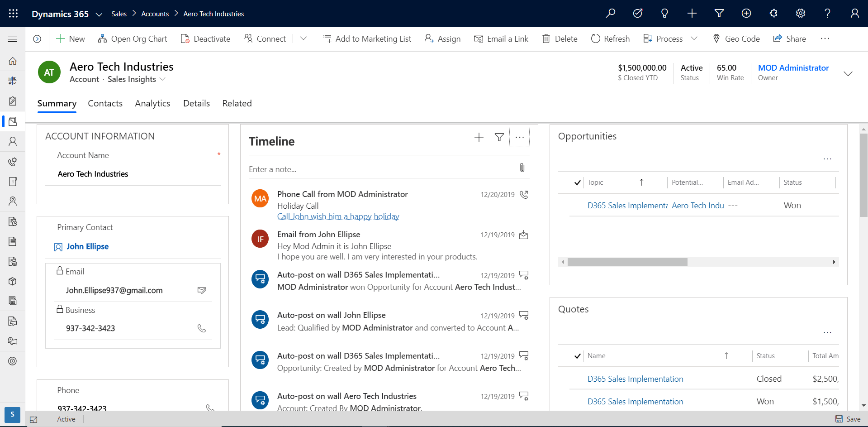Open the settings gear icon
Screen dimensions: 868x427
(x=801, y=14)
